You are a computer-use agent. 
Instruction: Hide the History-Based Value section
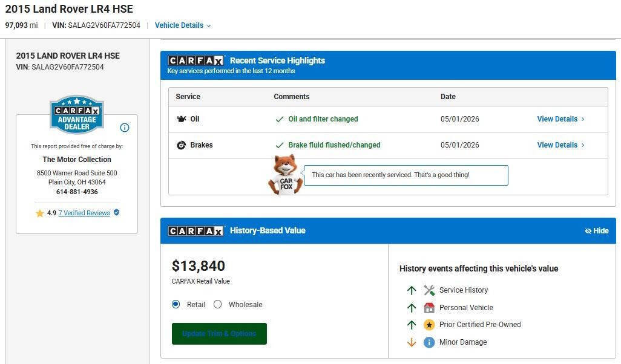tap(596, 230)
